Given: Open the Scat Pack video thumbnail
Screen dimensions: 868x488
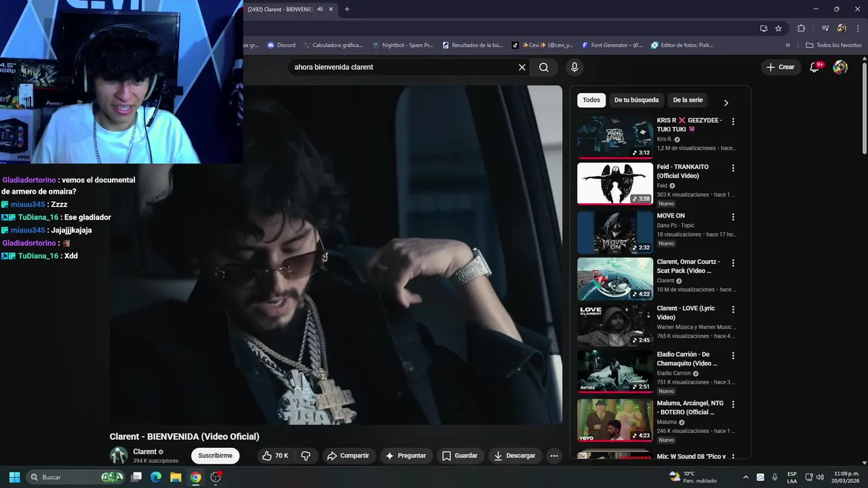Looking at the screenshot, I should click(x=615, y=279).
